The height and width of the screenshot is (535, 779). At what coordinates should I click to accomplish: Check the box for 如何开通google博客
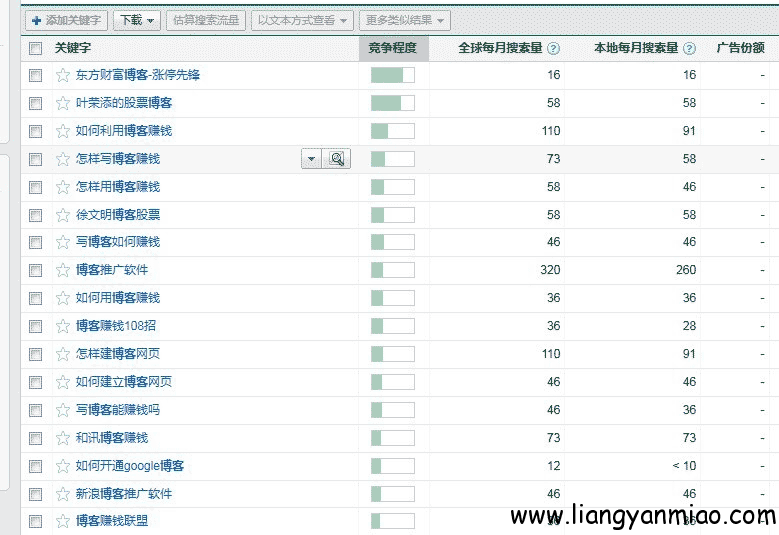35,466
